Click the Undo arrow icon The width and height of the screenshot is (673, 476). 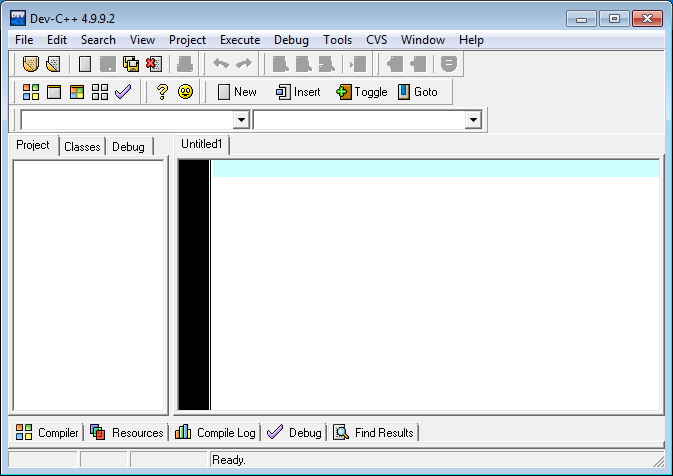[221, 64]
